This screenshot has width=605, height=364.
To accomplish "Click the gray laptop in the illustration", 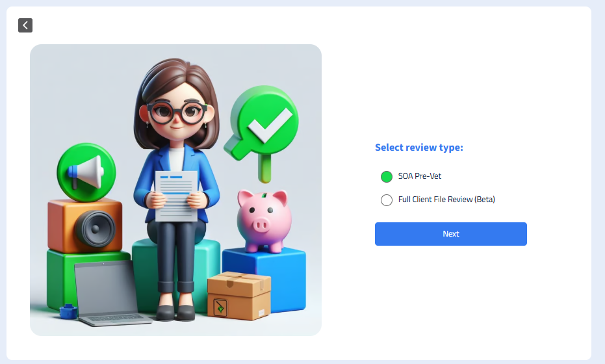I will coord(110,293).
